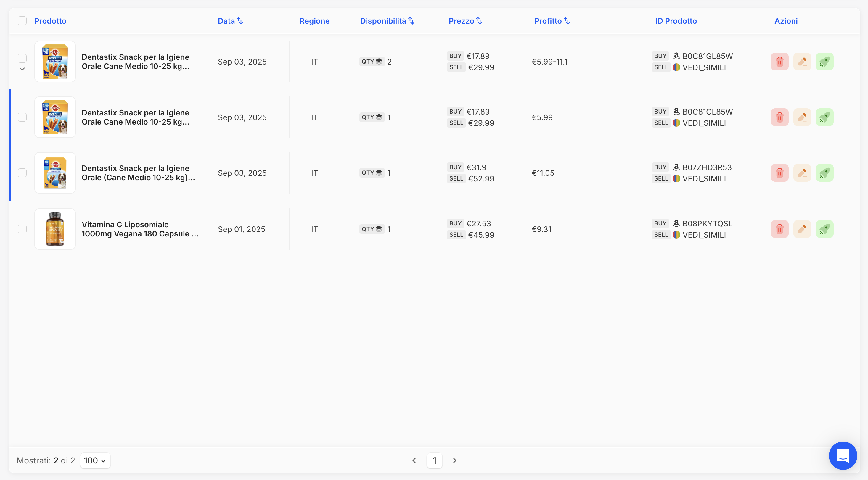The image size is (868, 480).
Task: Delete the Dentastix QTY 2 parent row
Action: tap(779, 62)
